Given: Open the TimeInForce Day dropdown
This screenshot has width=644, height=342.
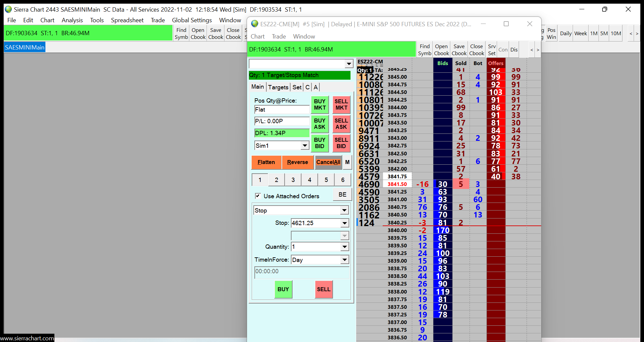Looking at the screenshot, I should click(345, 260).
